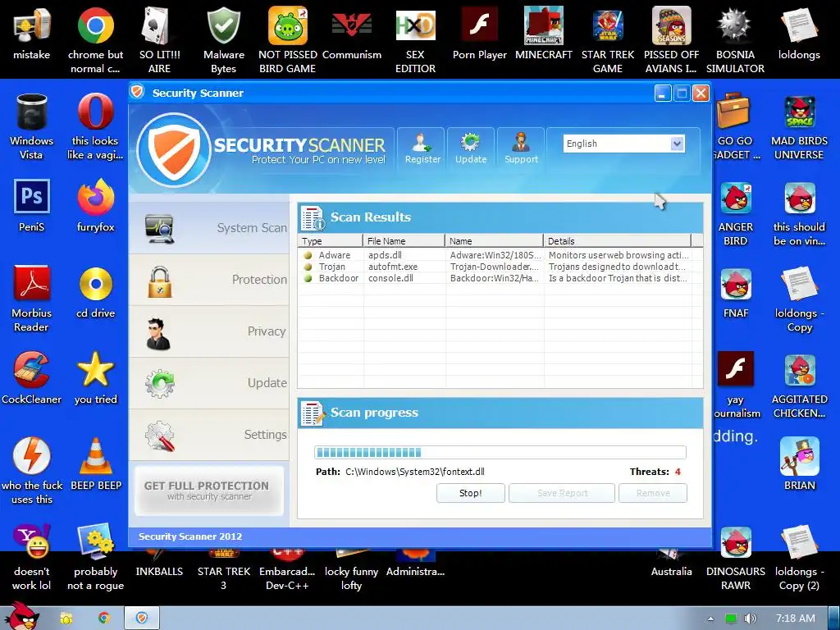Select the Backdoor console.dll result row
Viewport: 840px width, 630px height.
pos(495,278)
